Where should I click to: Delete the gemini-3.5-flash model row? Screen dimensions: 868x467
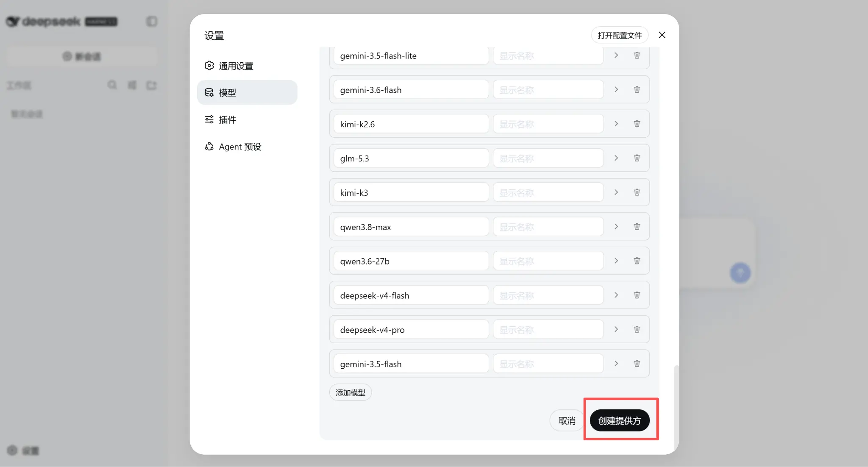637,364
